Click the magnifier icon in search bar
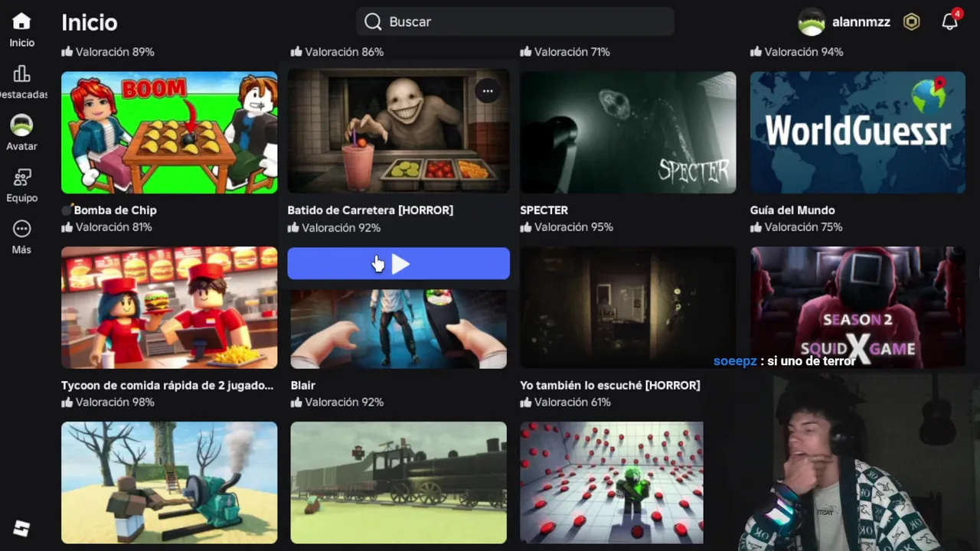The width and height of the screenshot is (980, 551). click(373, 21)
